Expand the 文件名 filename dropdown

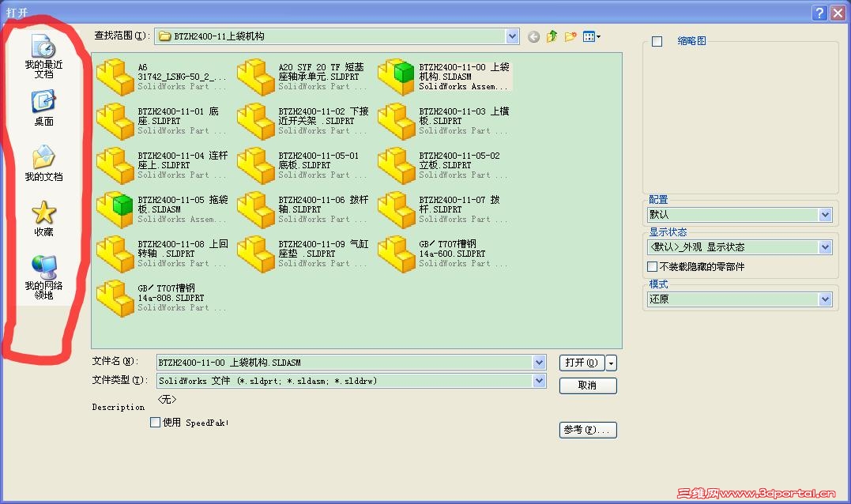coord(539,363)
